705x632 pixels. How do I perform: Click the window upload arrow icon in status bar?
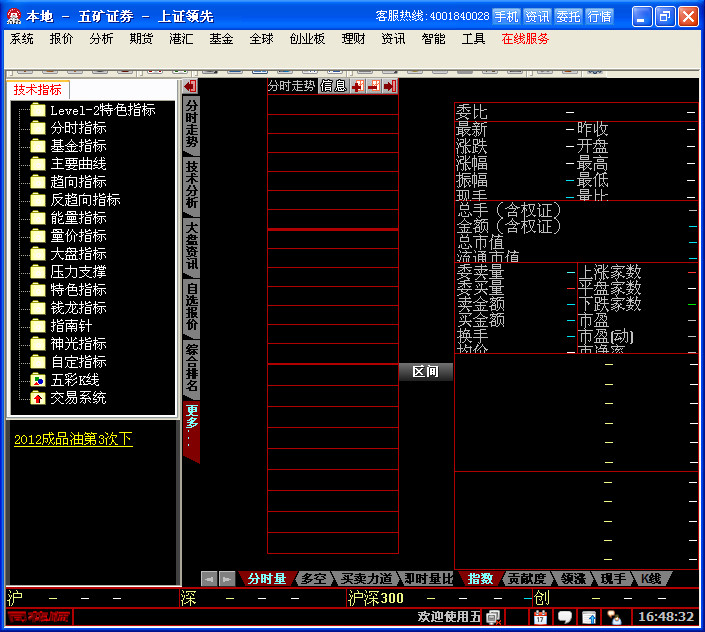(589, 617)
